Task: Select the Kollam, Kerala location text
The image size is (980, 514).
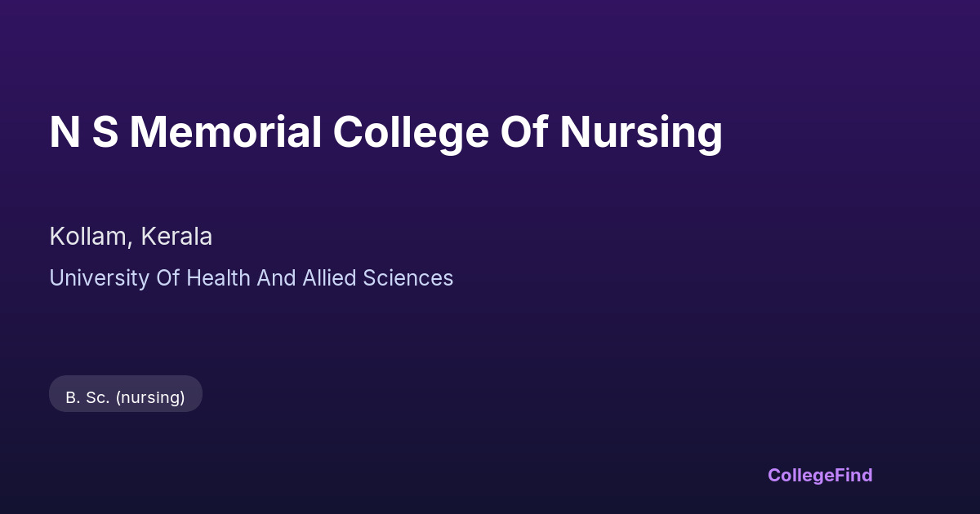Action: pyautogui.click(x=131, y=237)
